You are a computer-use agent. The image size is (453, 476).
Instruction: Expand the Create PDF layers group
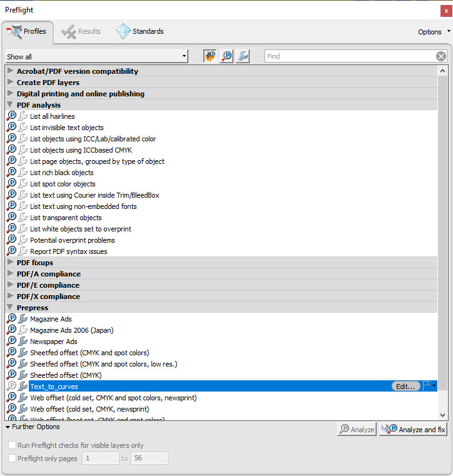[10, 82]
